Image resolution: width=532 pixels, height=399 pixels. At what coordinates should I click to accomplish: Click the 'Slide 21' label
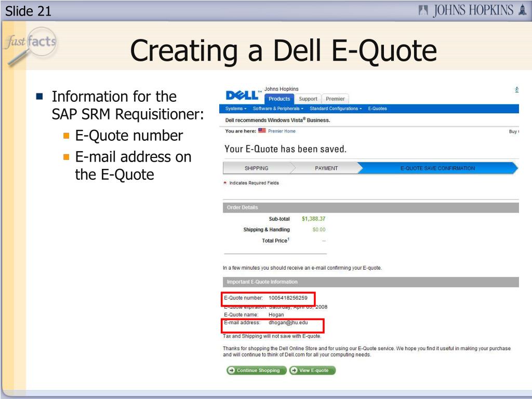click(28, 11)
